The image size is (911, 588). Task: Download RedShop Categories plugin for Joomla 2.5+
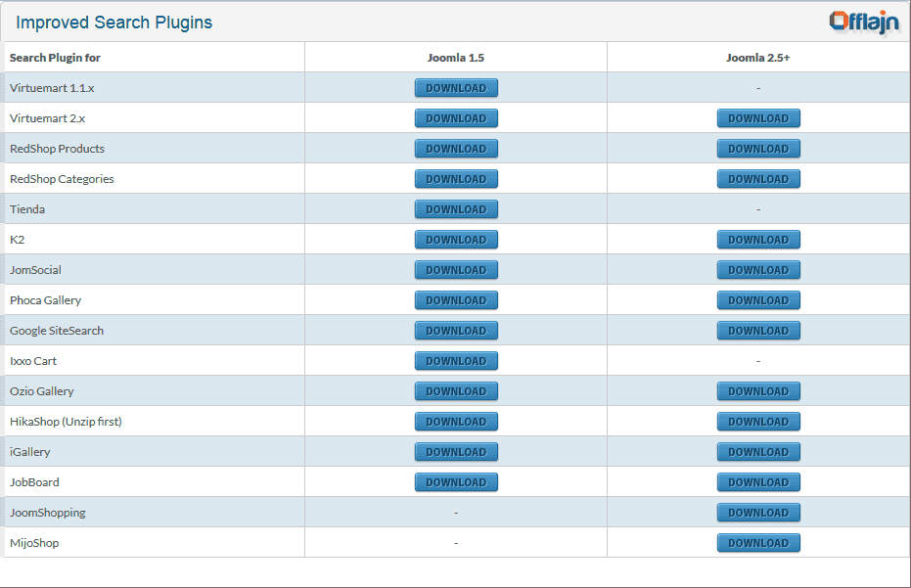point(758,179)
